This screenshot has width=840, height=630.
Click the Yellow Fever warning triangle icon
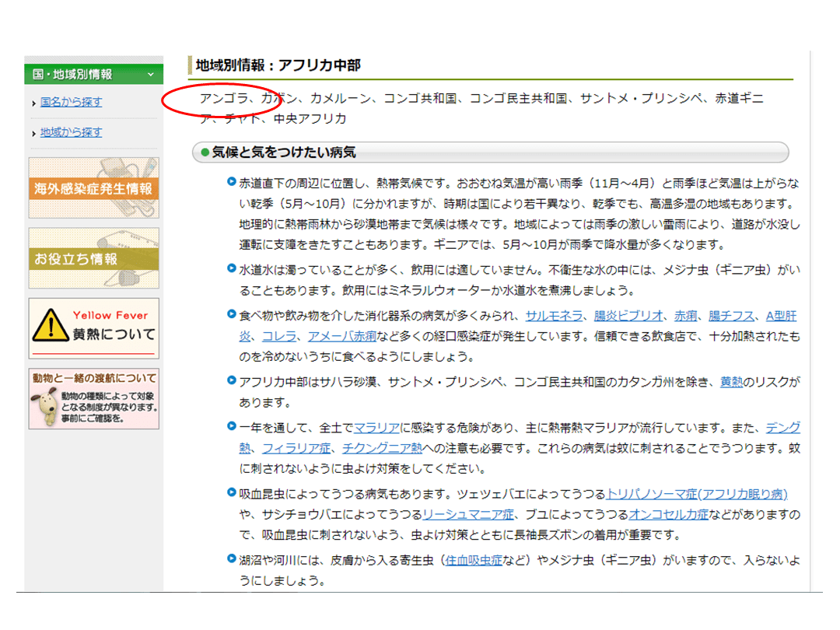tap(51, 327)
